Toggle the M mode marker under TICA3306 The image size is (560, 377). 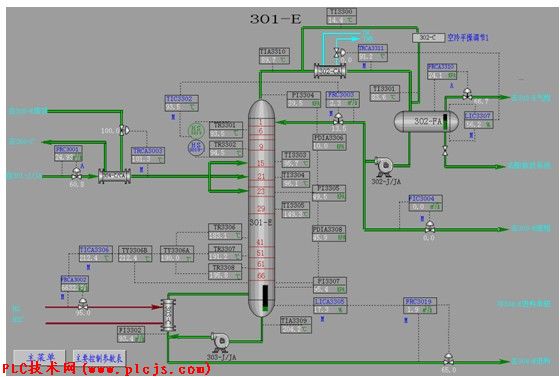[x=88, y=267]
